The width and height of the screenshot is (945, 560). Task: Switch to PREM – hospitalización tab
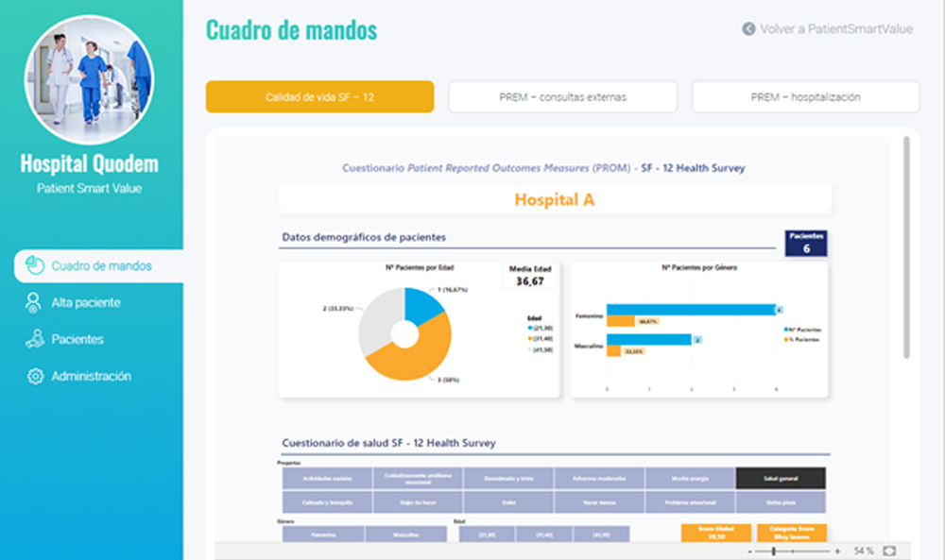[x=806, y=97]
